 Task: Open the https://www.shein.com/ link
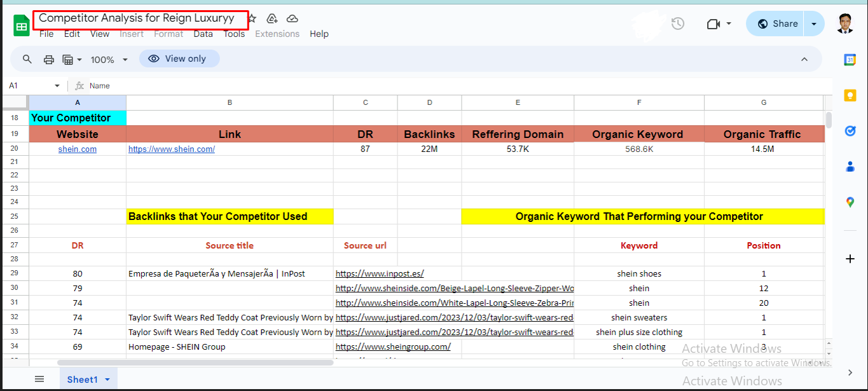172,149
